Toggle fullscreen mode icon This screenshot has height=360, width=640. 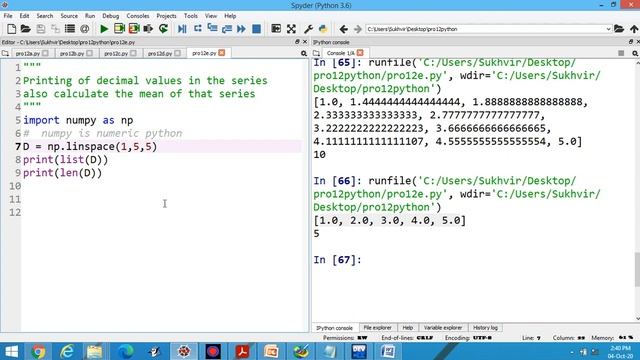(291, 29)
